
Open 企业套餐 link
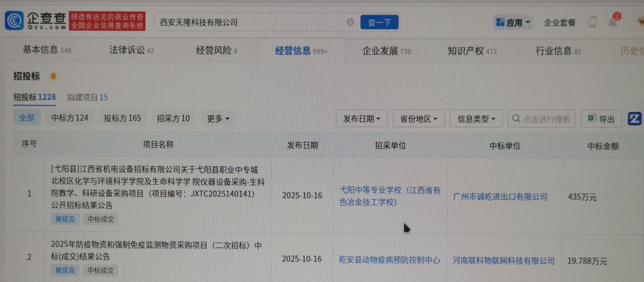pyautogui.click(x=559, y=23)
